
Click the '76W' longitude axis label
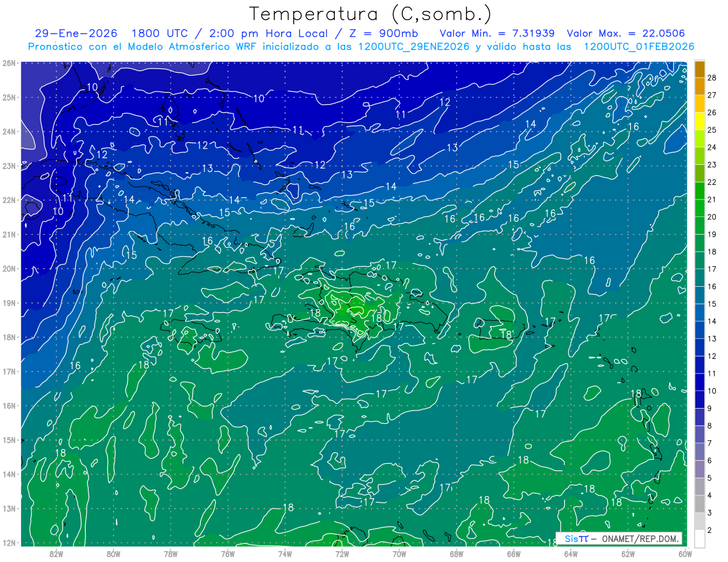click(227, 554)
